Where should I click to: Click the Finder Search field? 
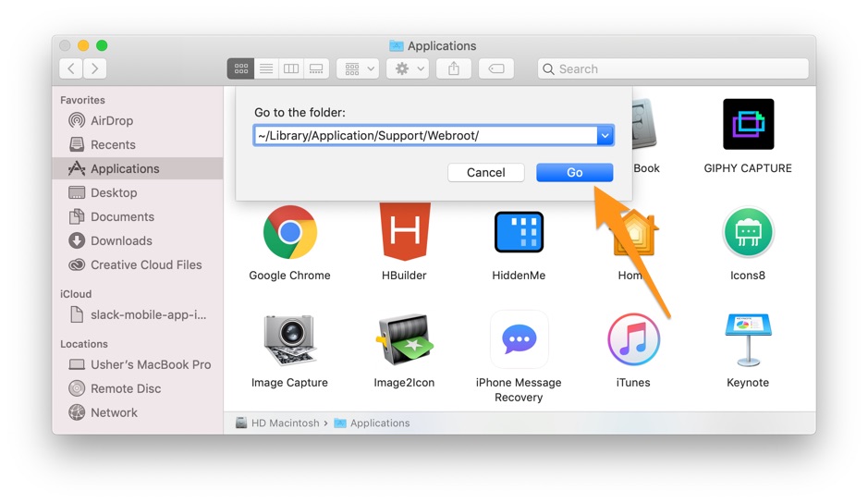[x=673, y=68]
